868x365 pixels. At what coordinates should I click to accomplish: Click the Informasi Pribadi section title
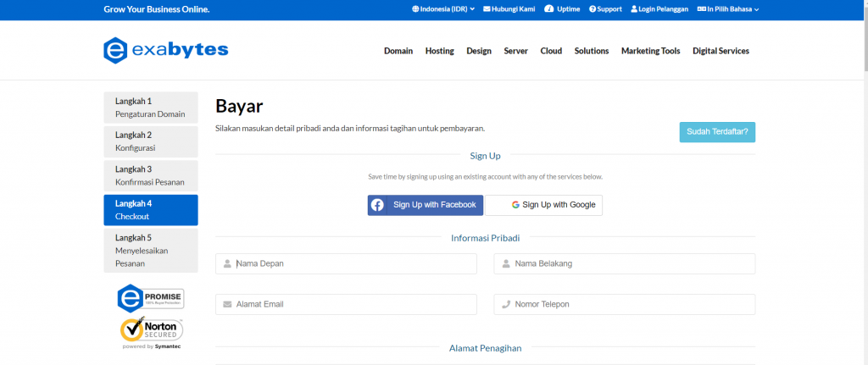click(486, 238)
